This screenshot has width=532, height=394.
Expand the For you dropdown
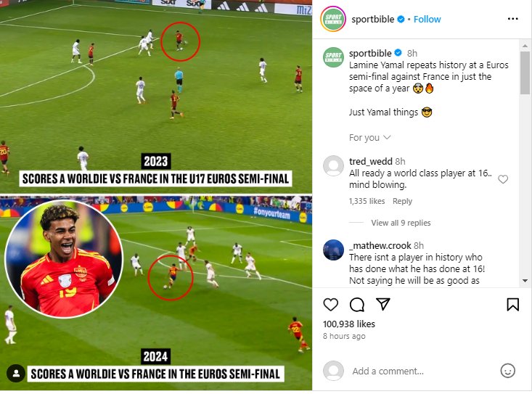click(x=370, y=137)
